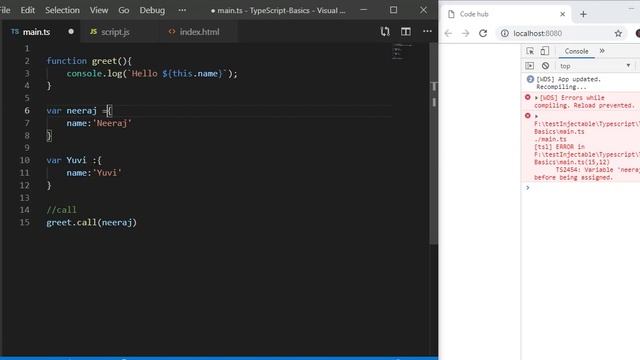Click line number 6 in gutter
The image size is (640, 360).
coord(27,111)
